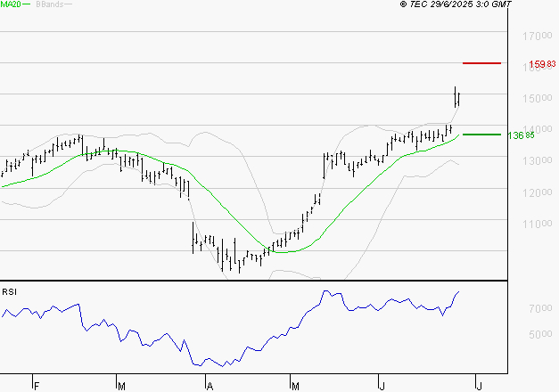
Task: Click the RSI panel label
Action: 9,292
